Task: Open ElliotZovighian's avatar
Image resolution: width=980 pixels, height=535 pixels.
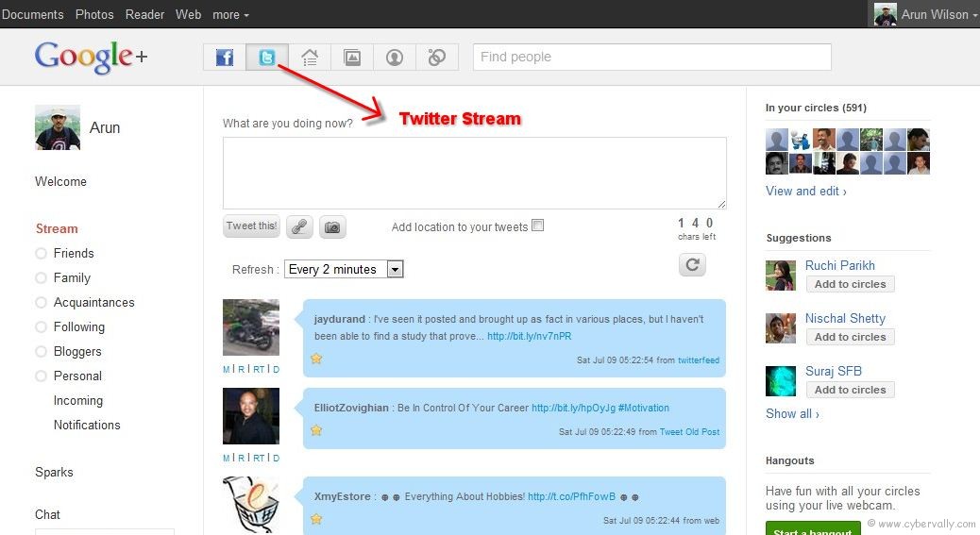Action: [x=250, y=416]
